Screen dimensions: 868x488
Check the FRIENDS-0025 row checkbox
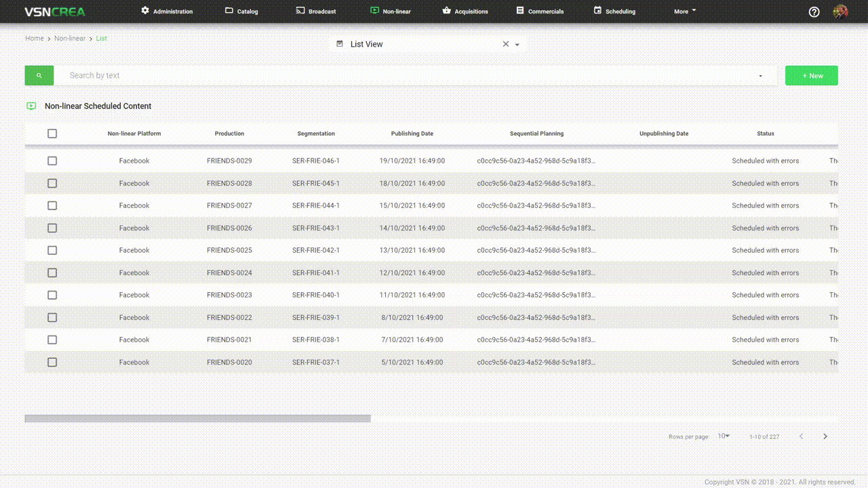[x=52, y=250]
